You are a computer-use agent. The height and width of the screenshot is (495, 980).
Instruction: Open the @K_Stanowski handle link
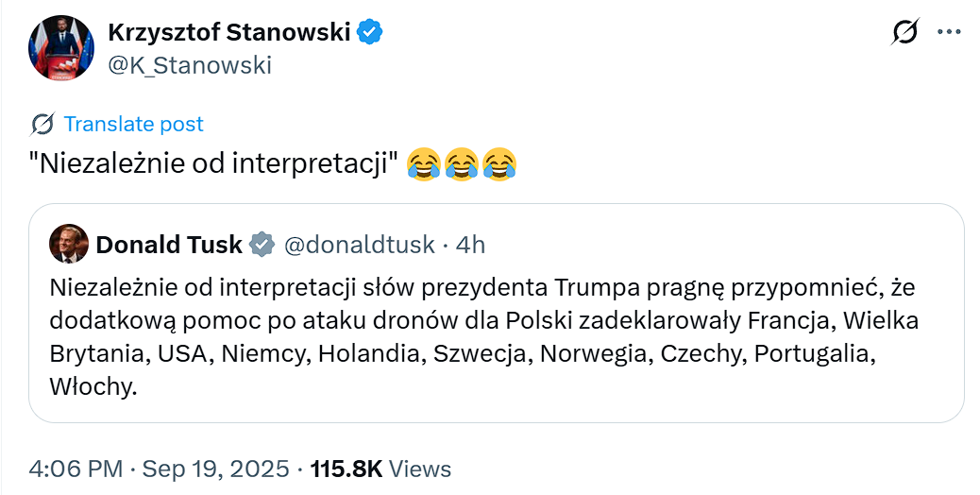click(x=190, y=64)
